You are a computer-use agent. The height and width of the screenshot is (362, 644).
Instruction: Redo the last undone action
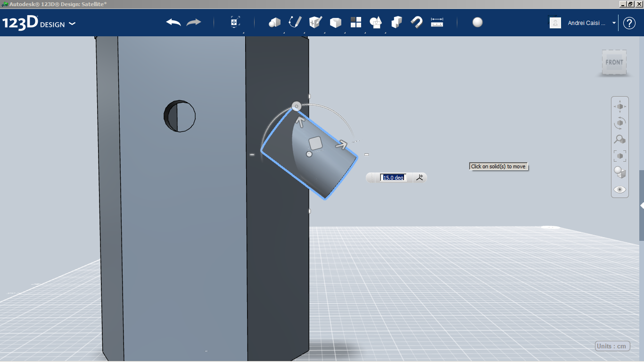pos(194,22)
